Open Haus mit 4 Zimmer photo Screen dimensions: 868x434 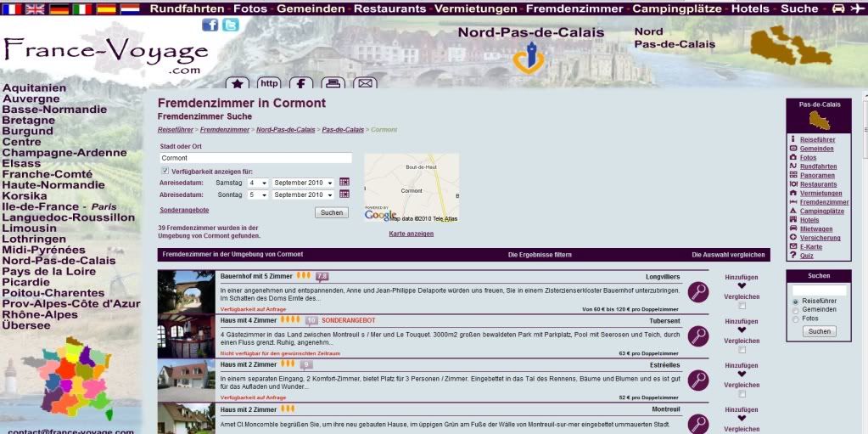pos(186,335)
